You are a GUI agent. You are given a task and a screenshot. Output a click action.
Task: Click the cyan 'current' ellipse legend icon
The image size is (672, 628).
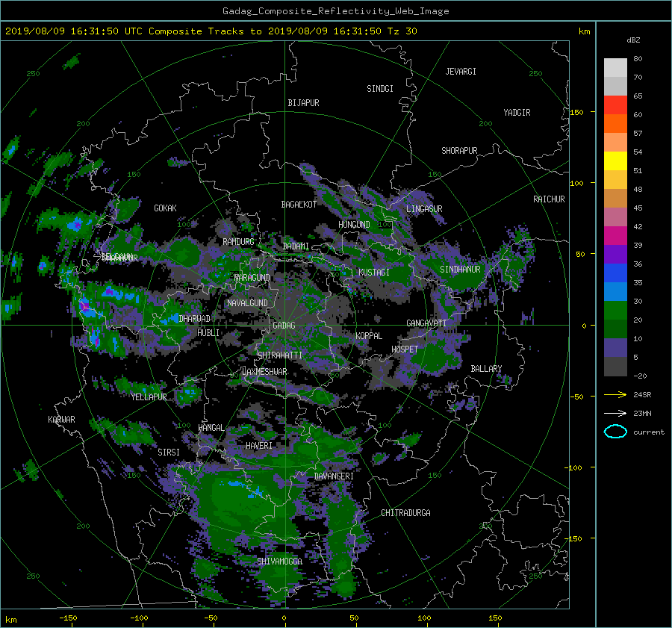click(615, 432)
